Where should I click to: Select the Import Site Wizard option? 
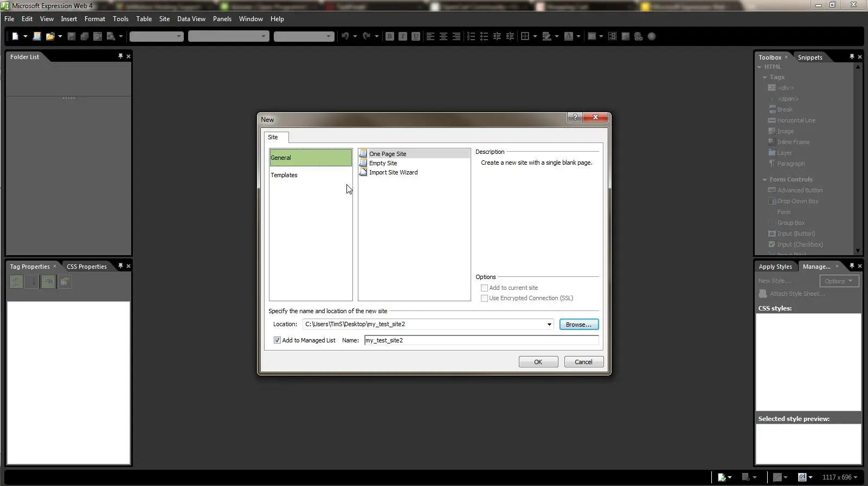point(393,172)
